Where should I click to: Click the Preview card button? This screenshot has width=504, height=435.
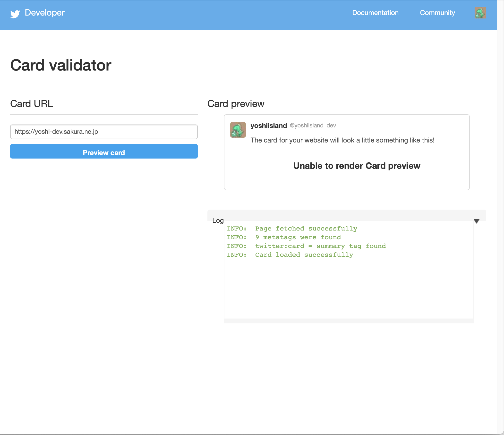104,151
